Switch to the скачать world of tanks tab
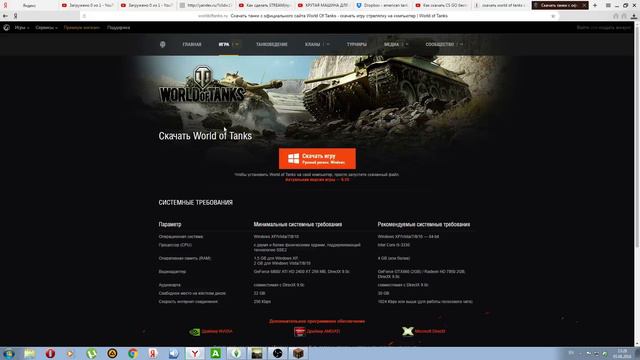 click(501, 5)
